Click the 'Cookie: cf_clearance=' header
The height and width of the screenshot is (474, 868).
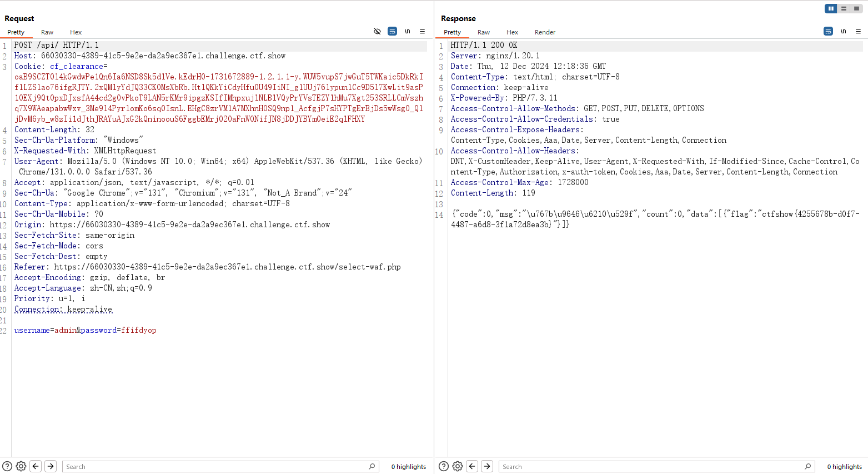click(x=61, y=66)
